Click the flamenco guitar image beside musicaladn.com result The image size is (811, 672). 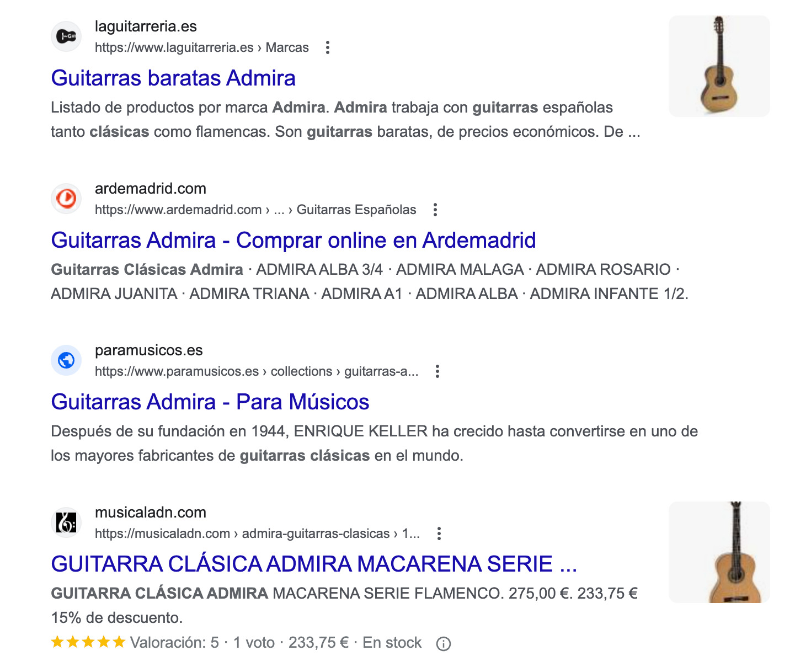(719, 552)
